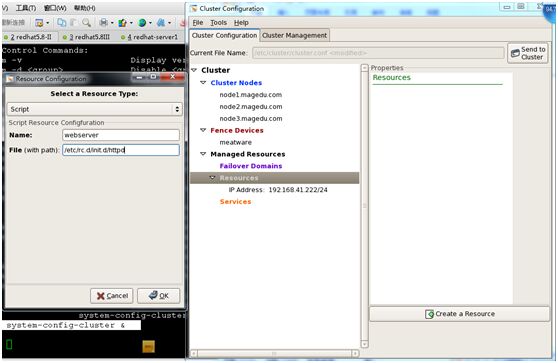Open dropdown arrow beside printer icon

[x=112, y=23]
